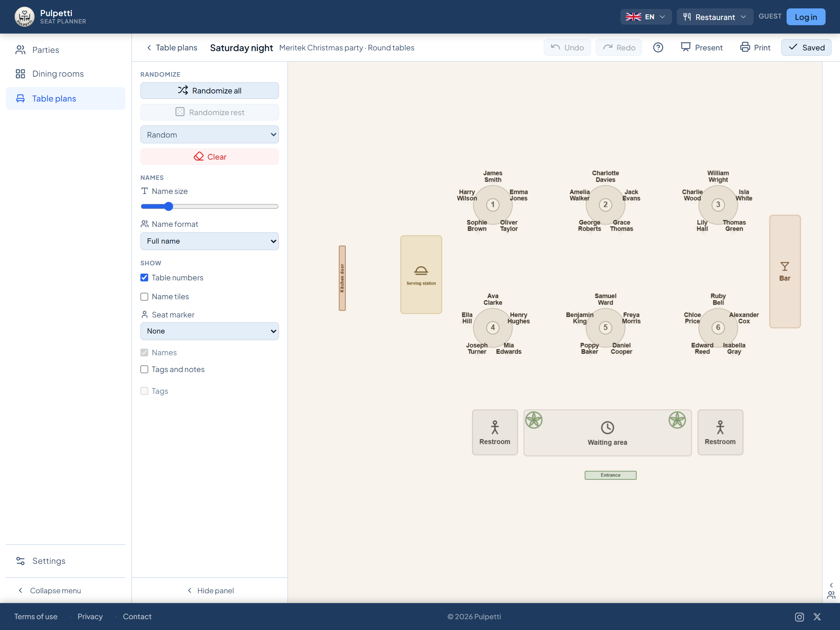
Task: Enable the Name tiles checkbox
Action: 144,296
